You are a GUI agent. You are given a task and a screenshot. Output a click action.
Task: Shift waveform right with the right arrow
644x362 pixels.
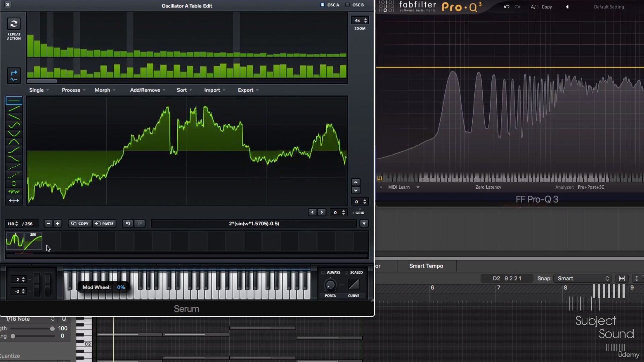point(322,212)
